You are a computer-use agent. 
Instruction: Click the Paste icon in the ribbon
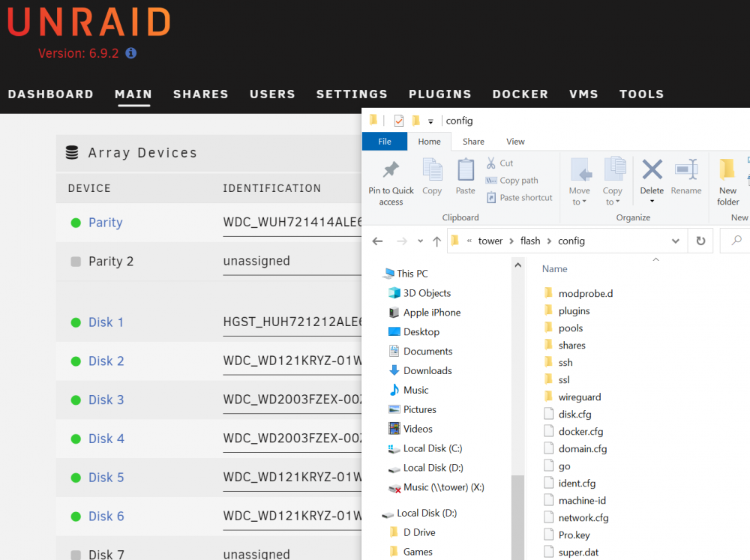click(466, 169)
